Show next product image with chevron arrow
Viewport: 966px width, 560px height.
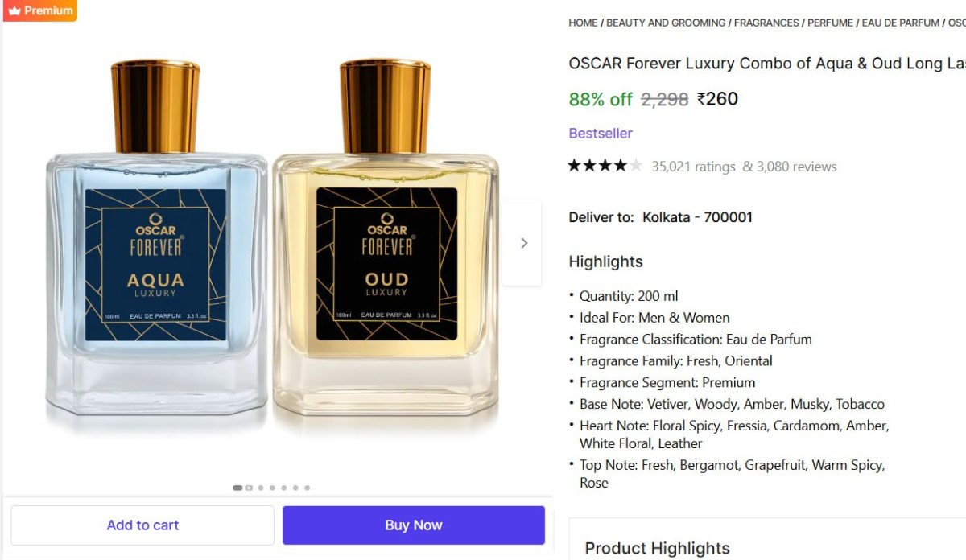pos(523,243)
